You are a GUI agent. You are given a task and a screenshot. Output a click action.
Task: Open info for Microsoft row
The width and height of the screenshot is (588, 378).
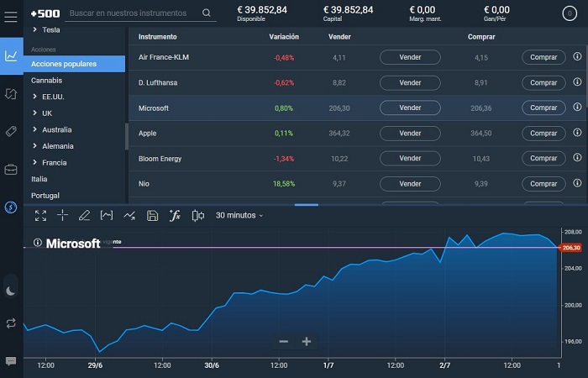tap(577, 107)
